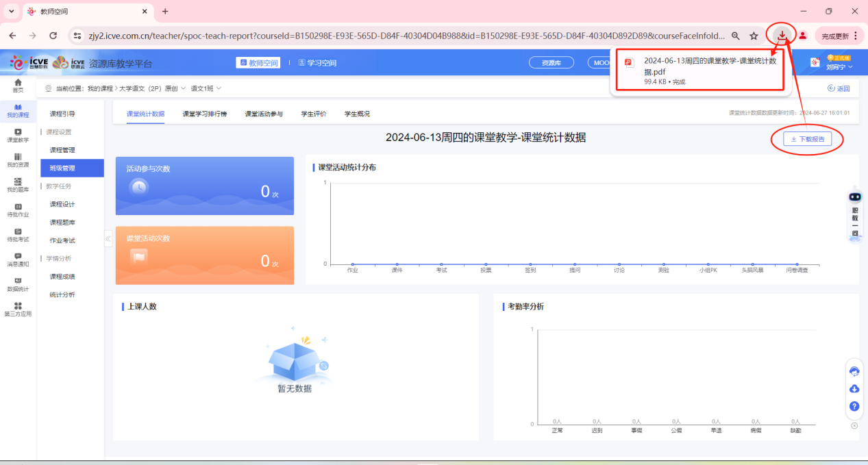
Task: Dismiss the floating widget via its close toggle
Action: coord(855,425)
